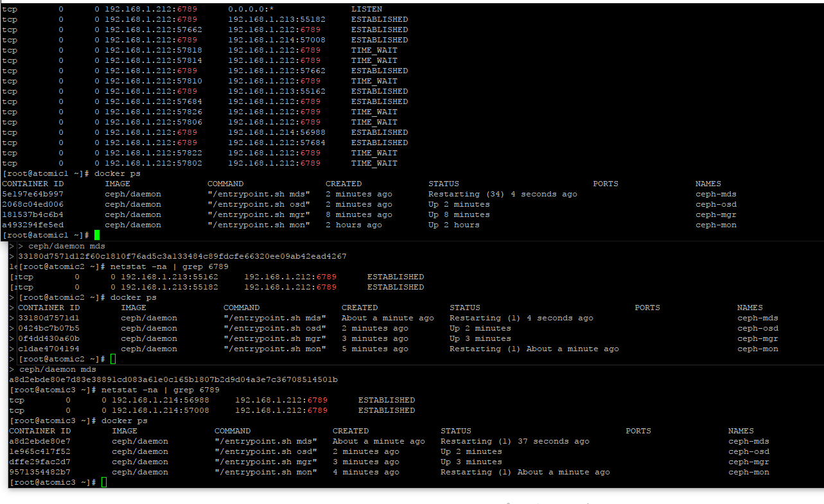Click the docker ps command on atomic1
Viewport: 824px width, 504px height.
(x=118, y=173)
